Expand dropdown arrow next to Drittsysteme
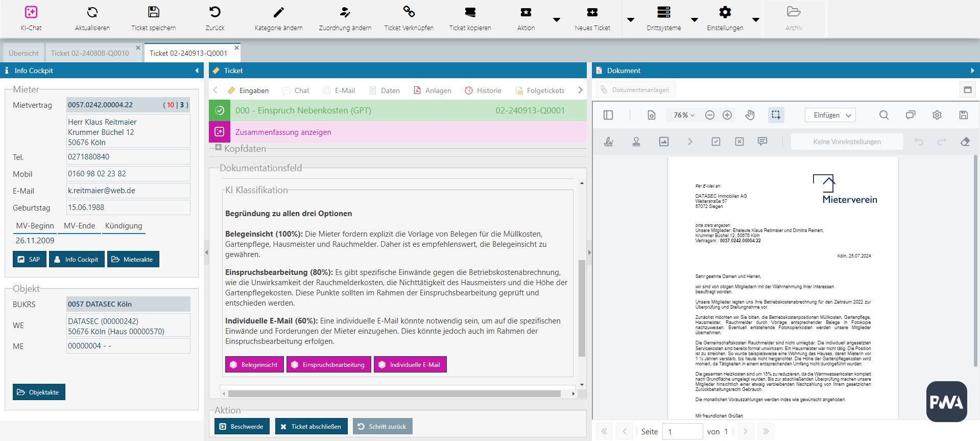Viewport: 980px width, 441px height. pyautogui.click(x=695, y=20)
